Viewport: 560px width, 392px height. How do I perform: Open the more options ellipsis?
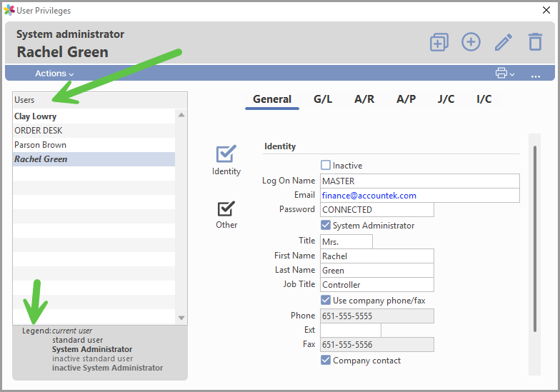coord(536,76)
